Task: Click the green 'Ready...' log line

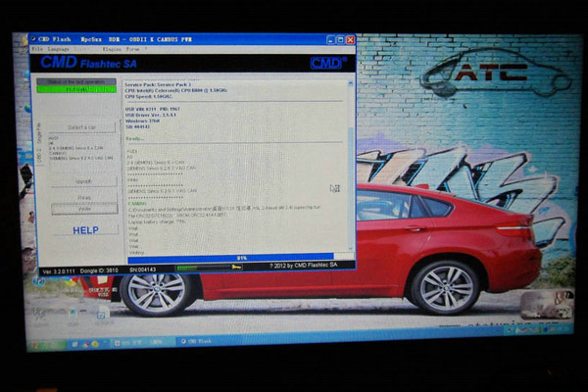Action: click(x=134, y=139)
